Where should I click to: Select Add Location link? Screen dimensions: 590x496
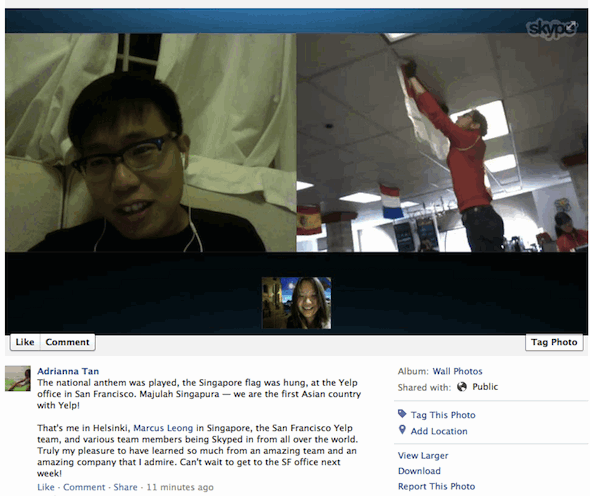pyautogui.click(x=439, y=431)
